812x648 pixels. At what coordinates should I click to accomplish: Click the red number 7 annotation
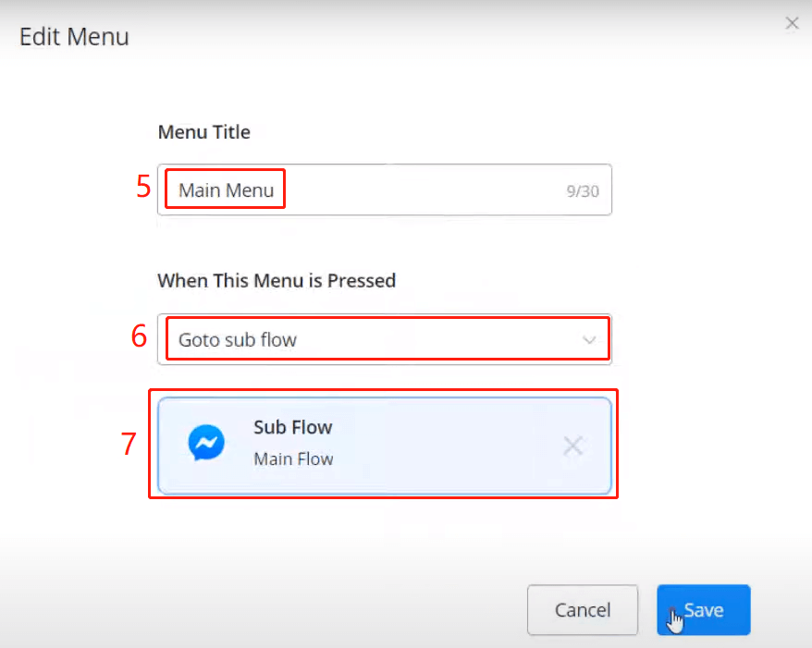point(129,444)
